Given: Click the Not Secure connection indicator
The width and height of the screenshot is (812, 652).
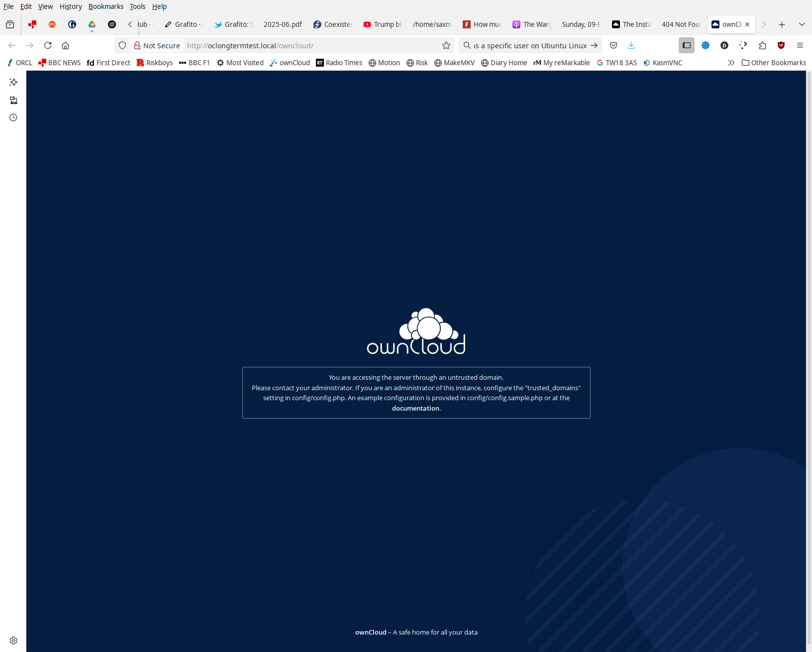Looking at the screenshot, I should (157, 45).
